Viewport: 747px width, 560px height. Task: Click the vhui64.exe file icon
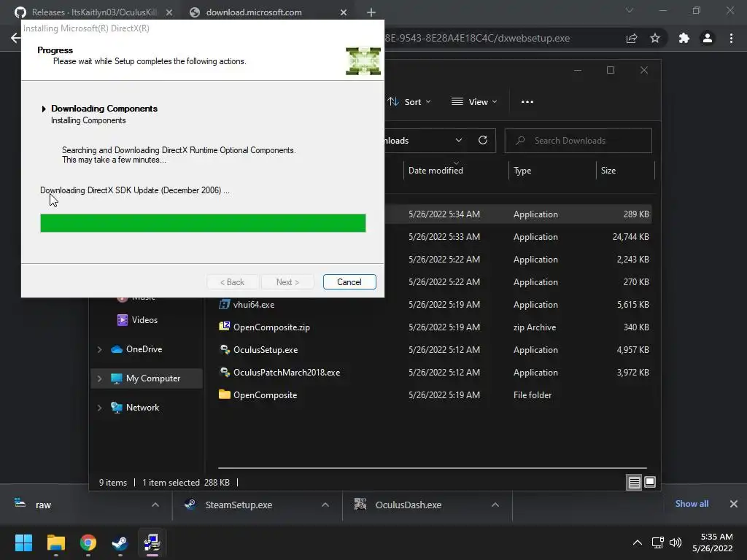coord(225,304)
